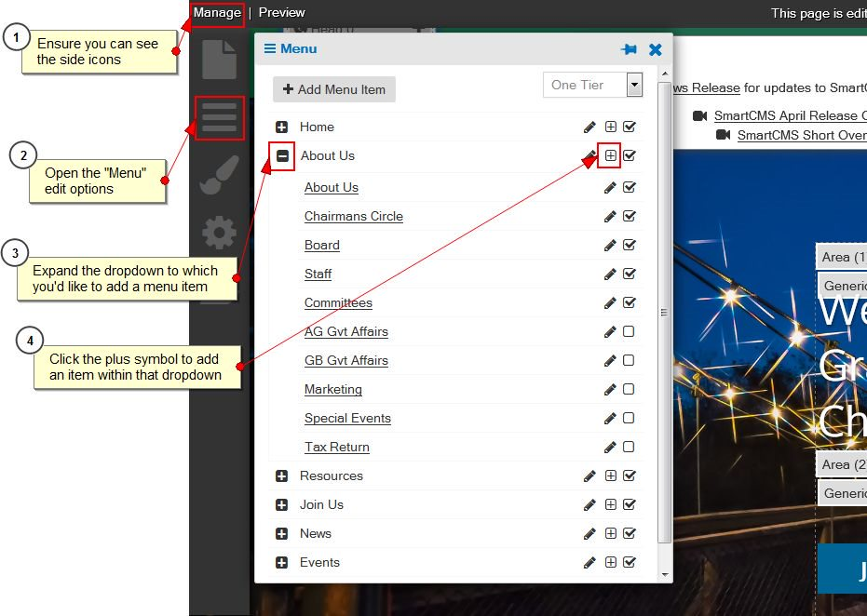Viewport: 867px width, 616px height.
Task: Add sub-item under Resources
Action: pyautogui.click(x=611, y=475)
